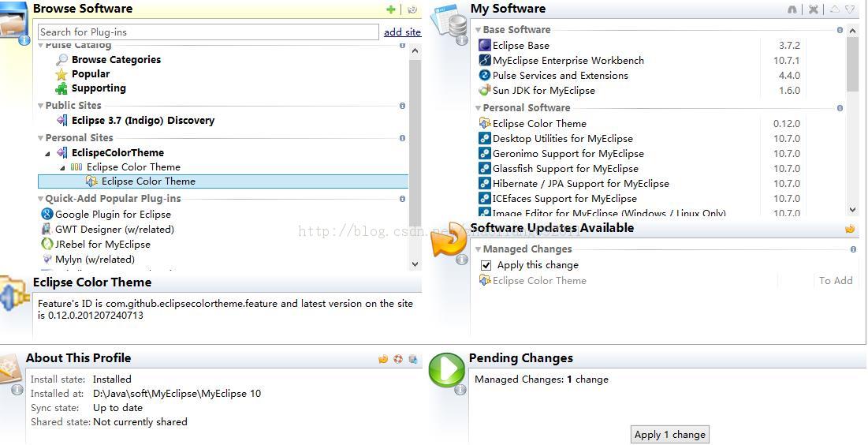
Task: Click the add site link
Action: tap(402, 32)
